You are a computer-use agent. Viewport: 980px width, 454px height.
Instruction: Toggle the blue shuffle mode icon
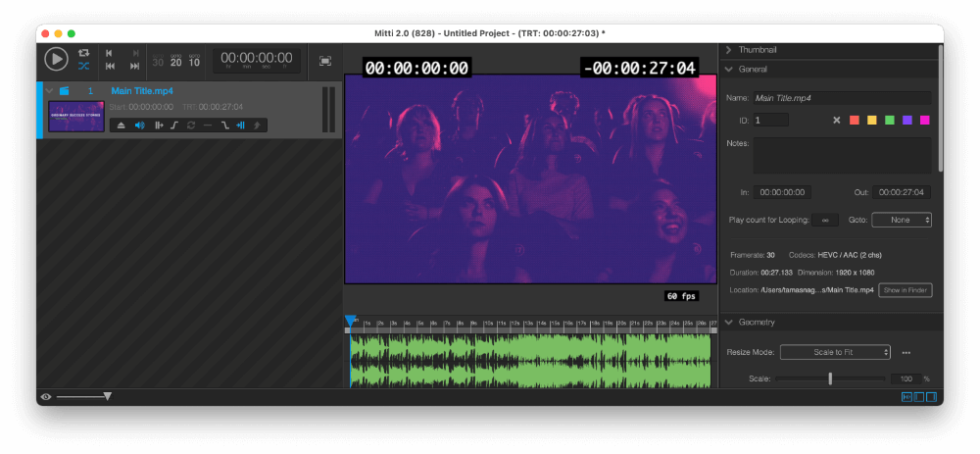tap(83, 66)
